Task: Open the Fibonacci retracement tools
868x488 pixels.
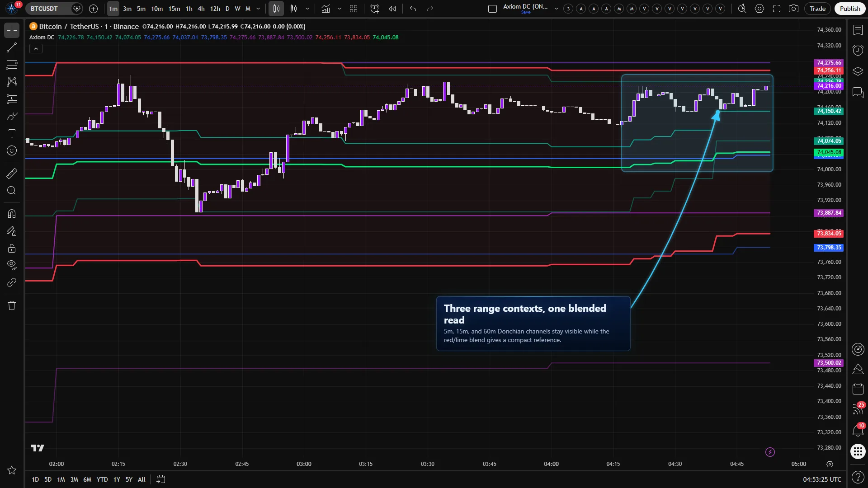Action: click(12, 65)
